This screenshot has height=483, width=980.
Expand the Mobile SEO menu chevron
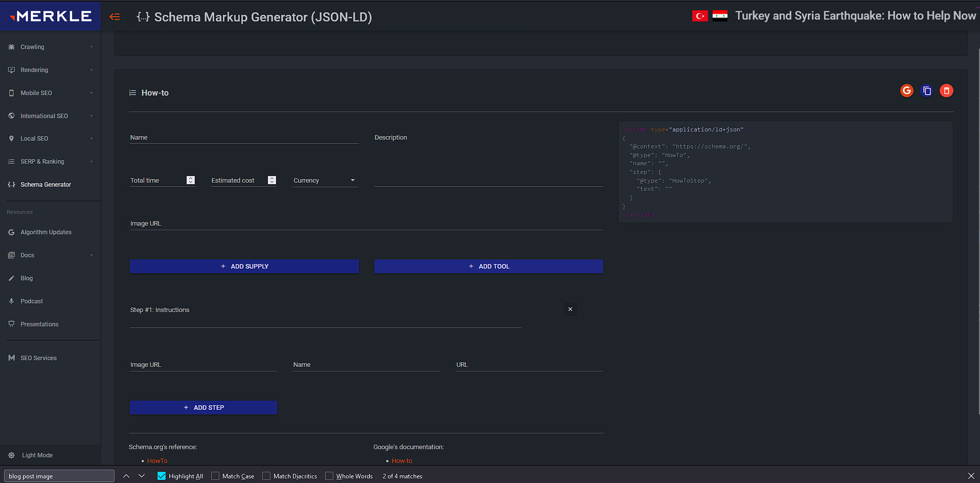coord(92,93)
